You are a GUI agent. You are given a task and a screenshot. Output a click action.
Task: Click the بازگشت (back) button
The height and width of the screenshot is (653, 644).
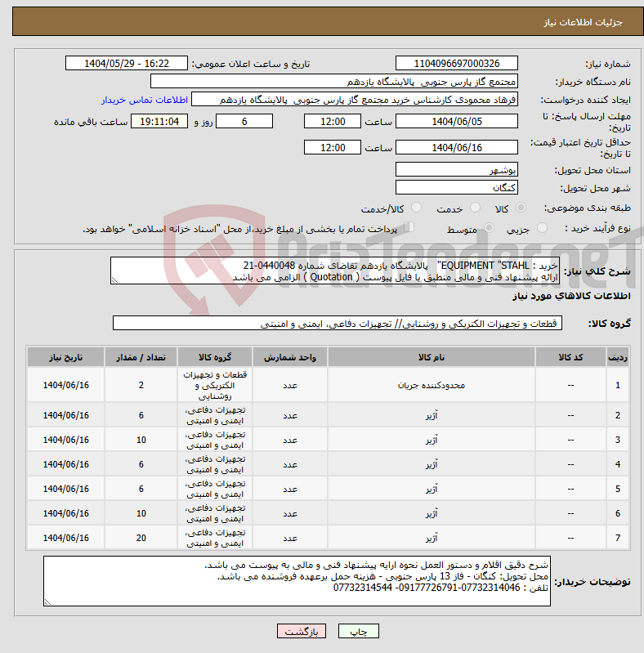tap(302, 632)
